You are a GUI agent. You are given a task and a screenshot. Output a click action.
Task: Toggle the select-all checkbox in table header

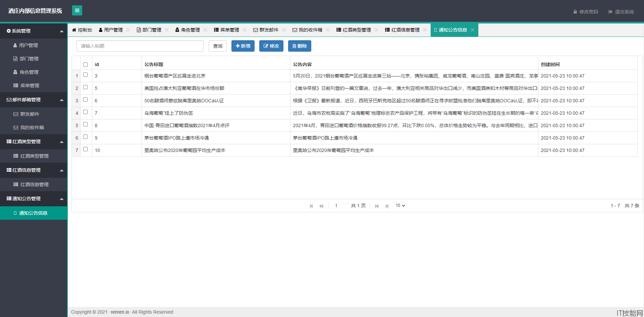[x=86, y=64]
